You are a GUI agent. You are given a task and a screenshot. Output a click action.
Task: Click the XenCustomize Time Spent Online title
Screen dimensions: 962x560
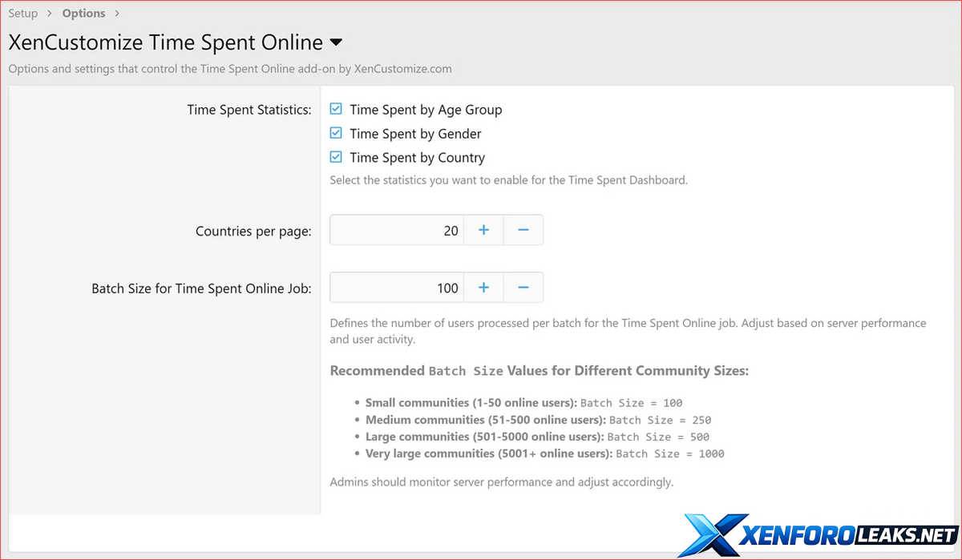pos(165,42)
